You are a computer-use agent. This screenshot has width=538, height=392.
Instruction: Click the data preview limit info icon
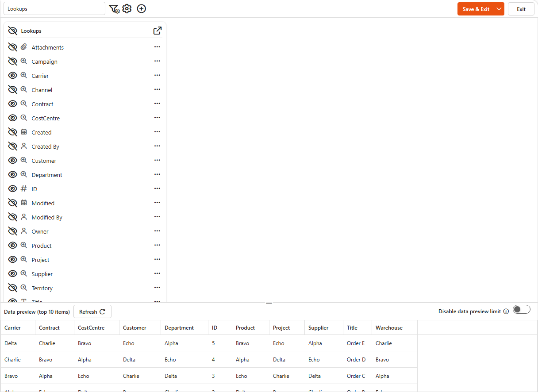pyautogui.click(x=506, y=311)
